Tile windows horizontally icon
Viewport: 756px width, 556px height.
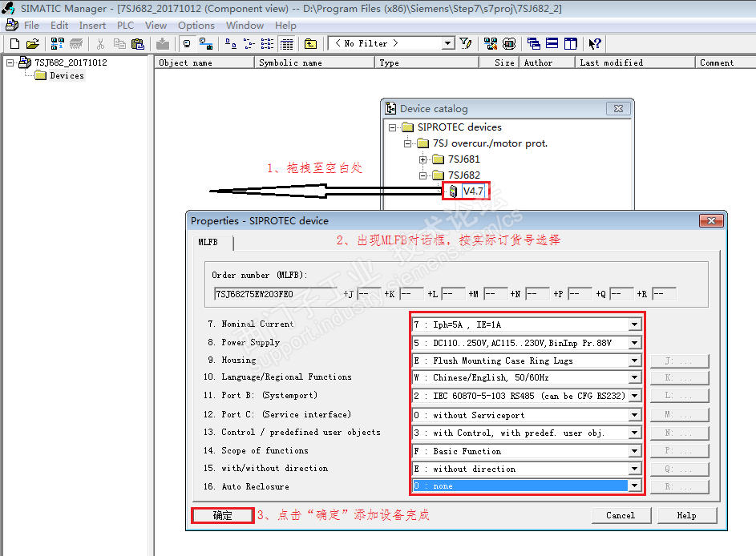[x=552, y=44]
